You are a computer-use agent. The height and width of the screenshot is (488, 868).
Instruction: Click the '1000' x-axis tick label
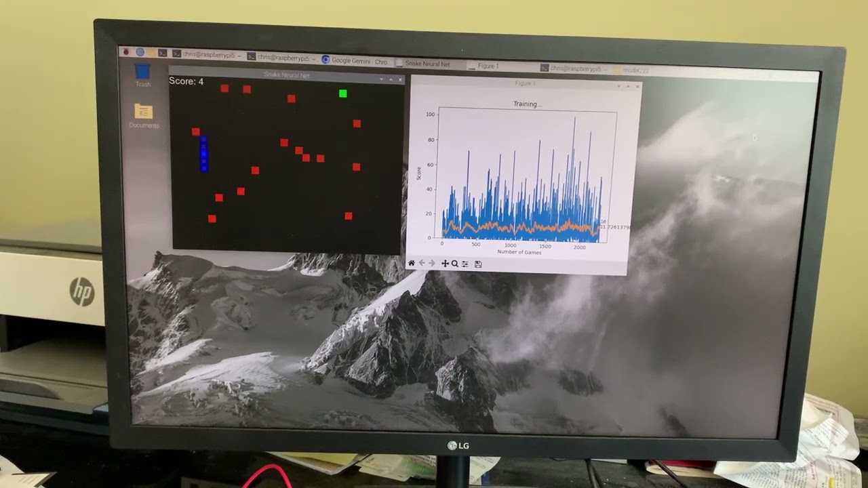point(511,245)
